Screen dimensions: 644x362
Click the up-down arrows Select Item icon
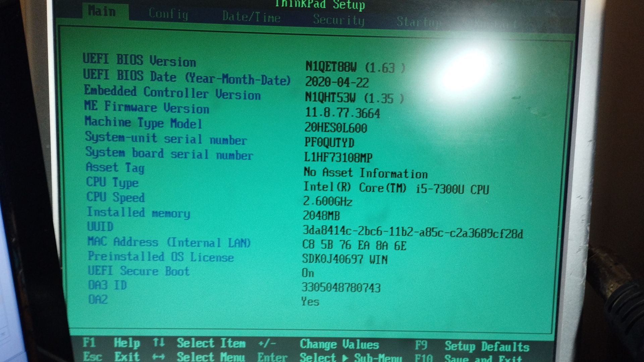[159, 343]
